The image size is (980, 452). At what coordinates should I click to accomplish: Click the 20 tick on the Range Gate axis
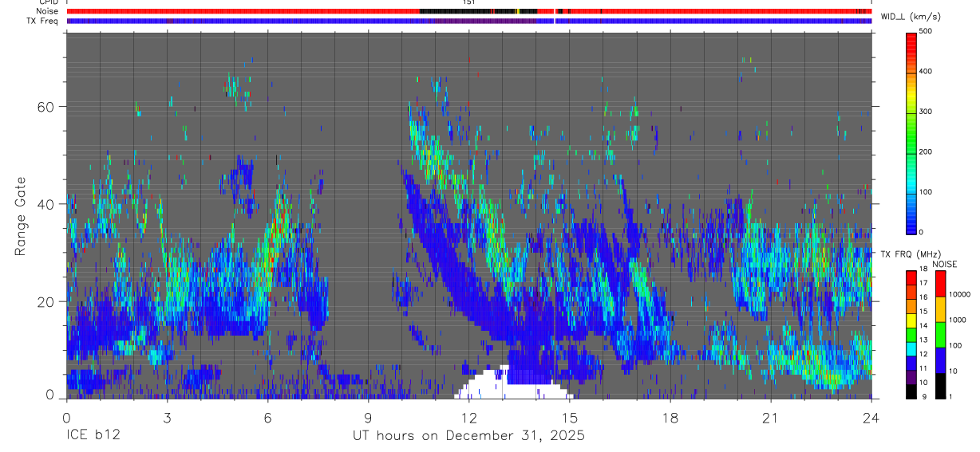coord(47,302)
